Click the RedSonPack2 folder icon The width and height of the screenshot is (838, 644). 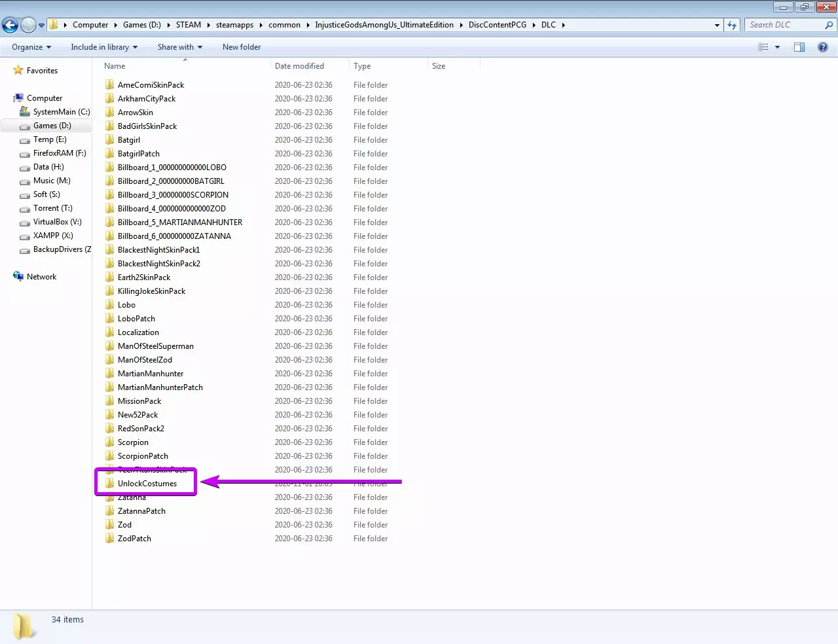pyautogui.click(x=109, y=429)
